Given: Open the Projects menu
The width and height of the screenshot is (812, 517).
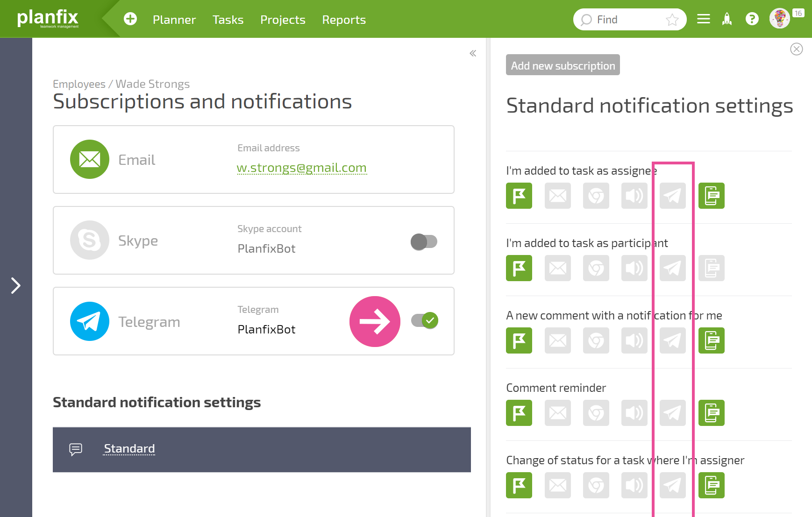Looking at the screenshot, I should [x=283, y=20].
